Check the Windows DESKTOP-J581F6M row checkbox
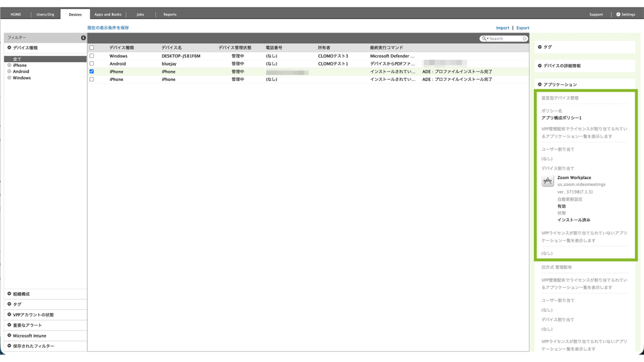 (x=92, y=56)
